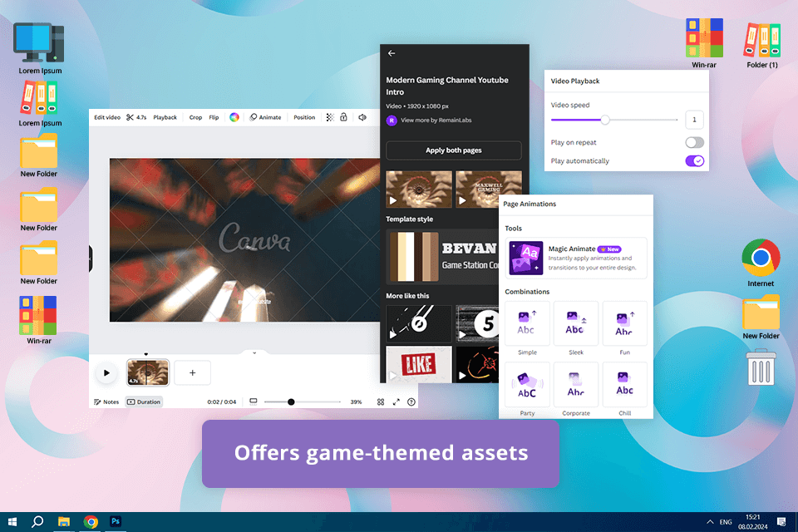798x532 pixels.
Task: Open the Magic Animate tool card
Action: 576,259
